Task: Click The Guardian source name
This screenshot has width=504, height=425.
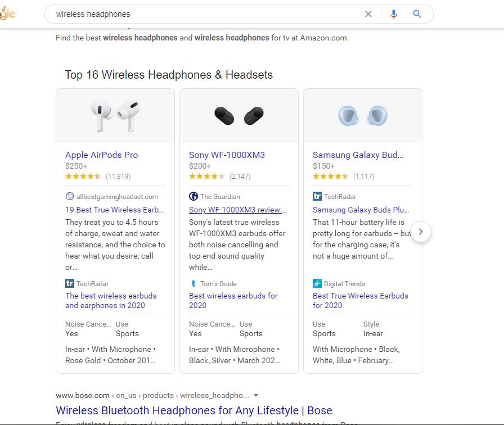Action: [x=220, y=197]
